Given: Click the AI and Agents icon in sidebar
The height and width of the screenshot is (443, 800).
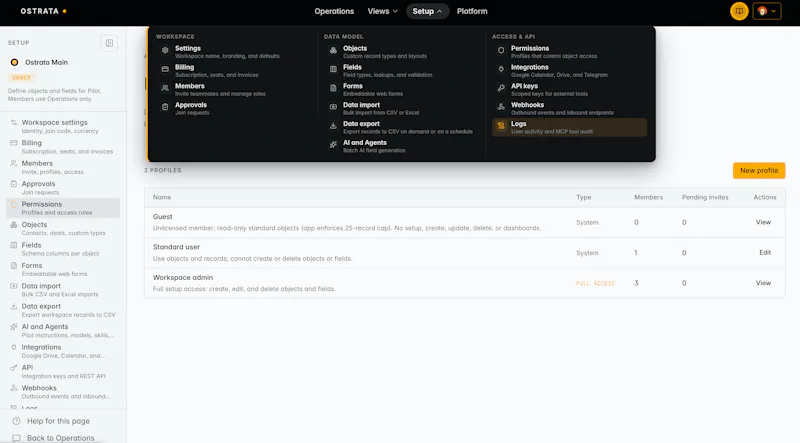Looking at the screenshot, I should [14, 327].
